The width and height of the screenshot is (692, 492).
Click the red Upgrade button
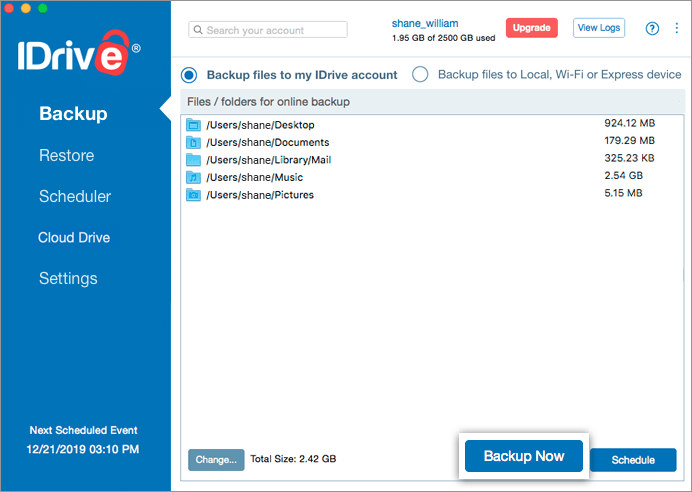pos(532,28)
